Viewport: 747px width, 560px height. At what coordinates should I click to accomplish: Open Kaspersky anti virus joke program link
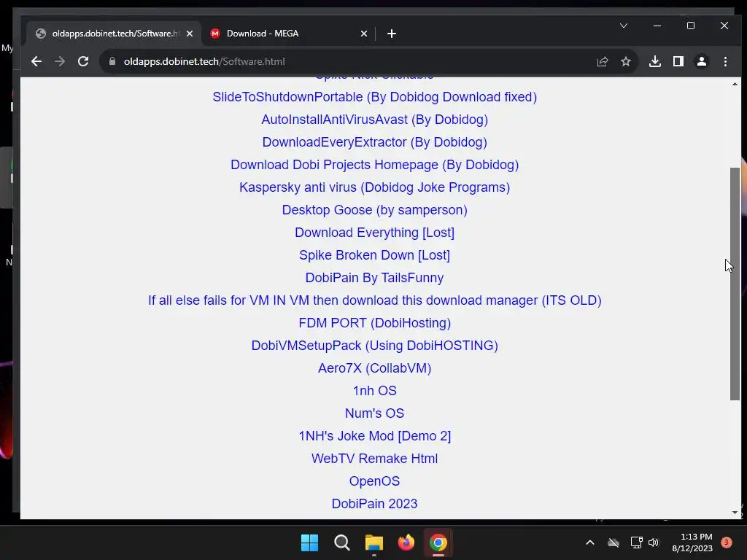click(374, 187)
